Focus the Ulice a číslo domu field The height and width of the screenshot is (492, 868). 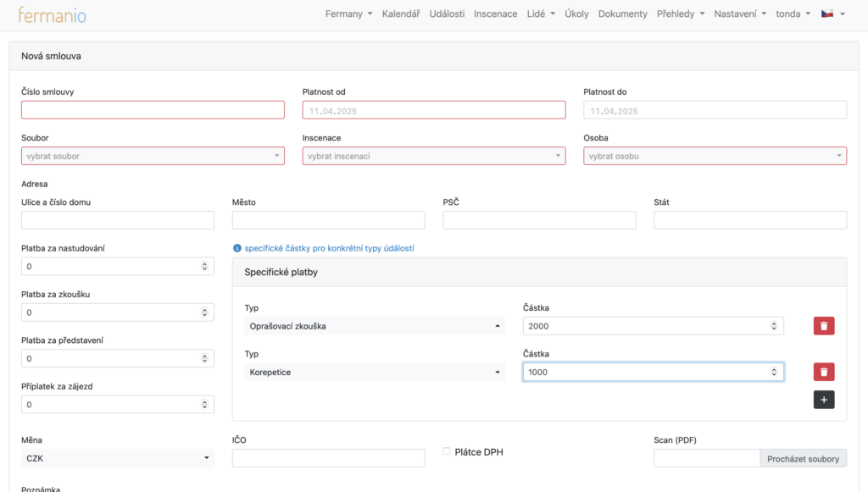tap(118, 220)
